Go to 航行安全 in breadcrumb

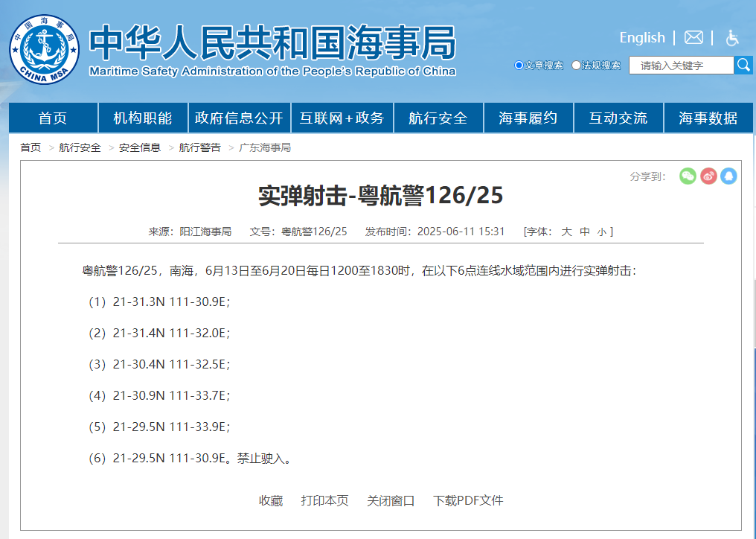80,147
